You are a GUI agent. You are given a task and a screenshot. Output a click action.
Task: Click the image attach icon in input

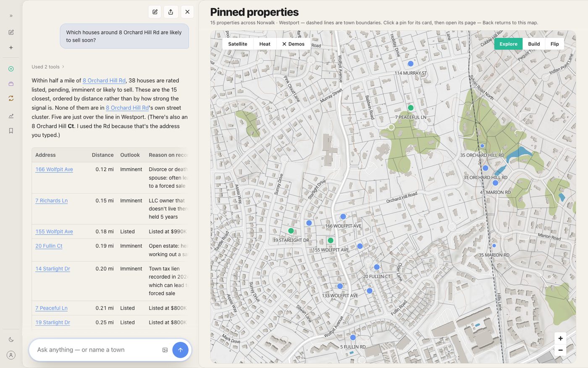click(165, 350)
